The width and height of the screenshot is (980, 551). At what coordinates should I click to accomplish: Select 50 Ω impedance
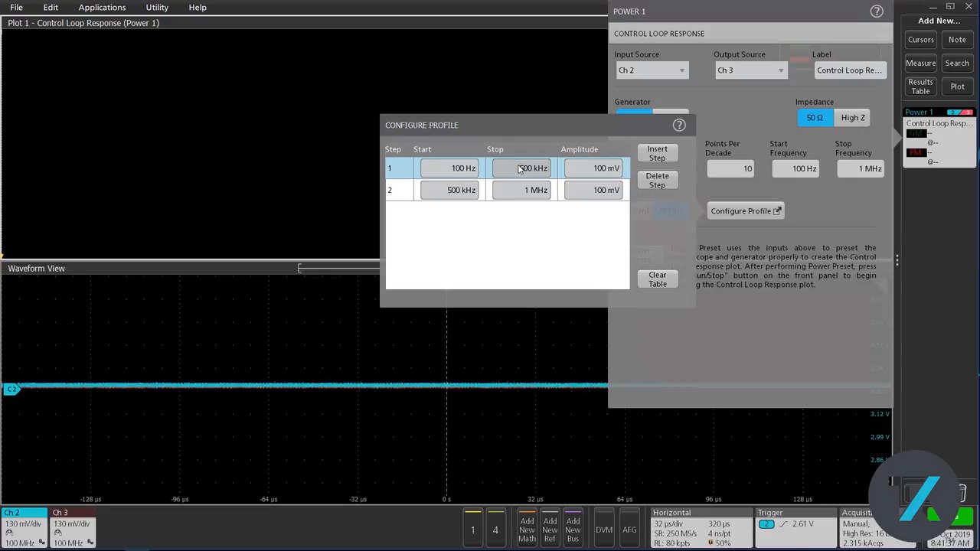click(x=814, y=117)
